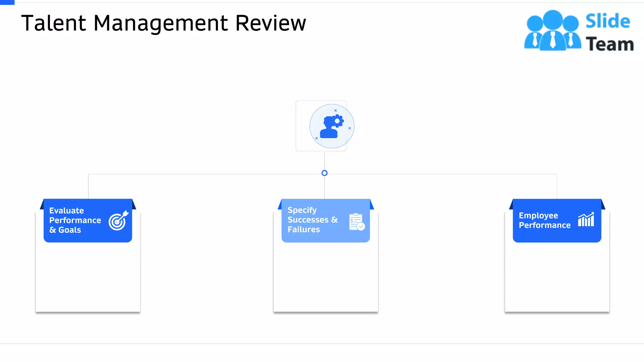Click the blank body of Evaluate Performance card
The height and width of the screenshot is (362, 644).
88,277
